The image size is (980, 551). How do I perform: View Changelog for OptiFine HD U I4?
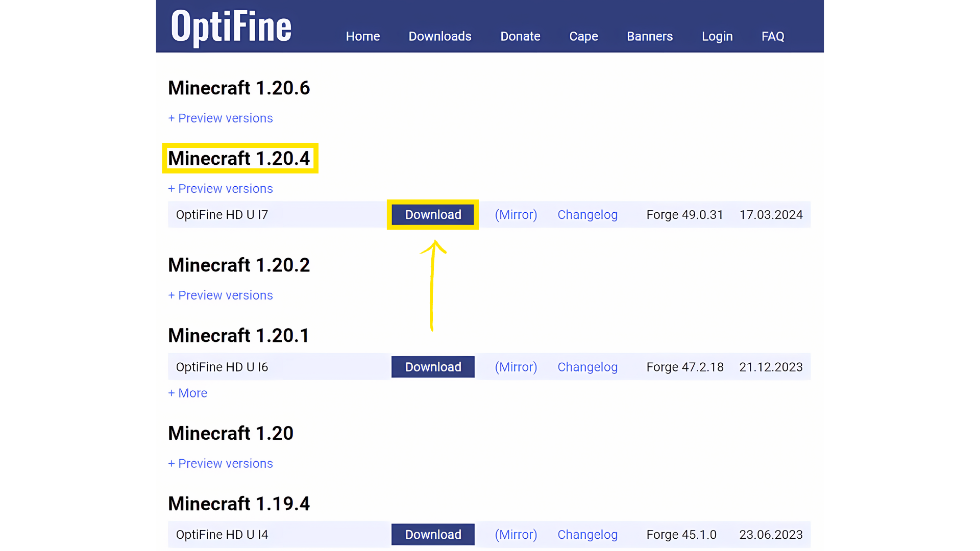(x=587, y=534)
